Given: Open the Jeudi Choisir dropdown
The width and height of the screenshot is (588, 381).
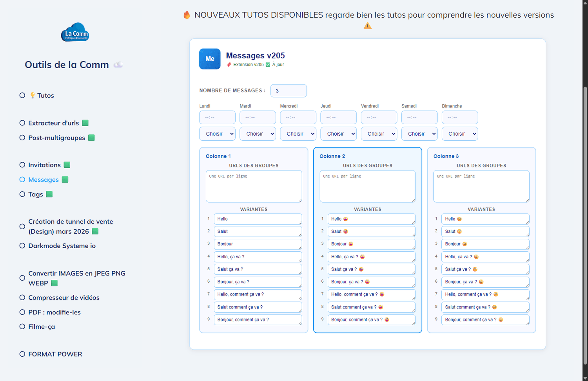Looking at the screenshot, I should 339,134.
